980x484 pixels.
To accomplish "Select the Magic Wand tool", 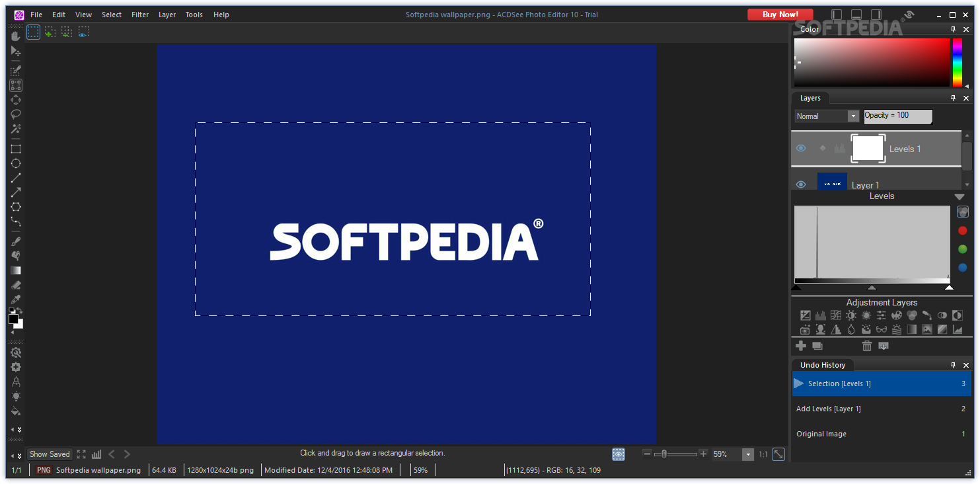I will pos(16,128).
